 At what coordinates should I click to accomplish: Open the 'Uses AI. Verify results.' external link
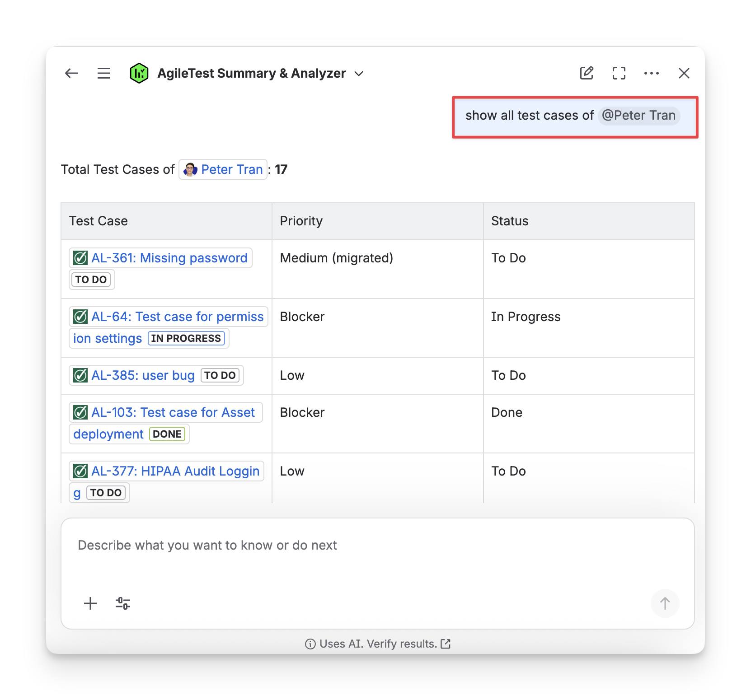pyautogui.click(x=378, y=644)
